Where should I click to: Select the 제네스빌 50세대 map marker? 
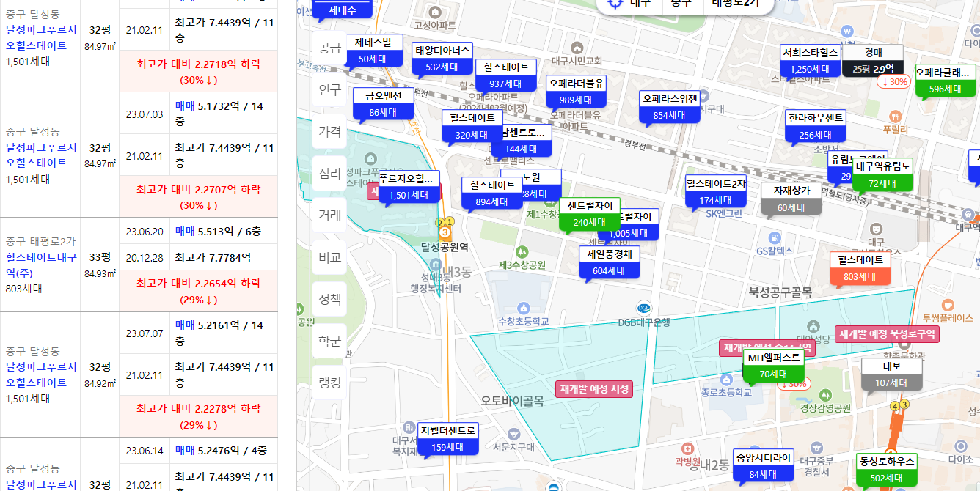373,51
